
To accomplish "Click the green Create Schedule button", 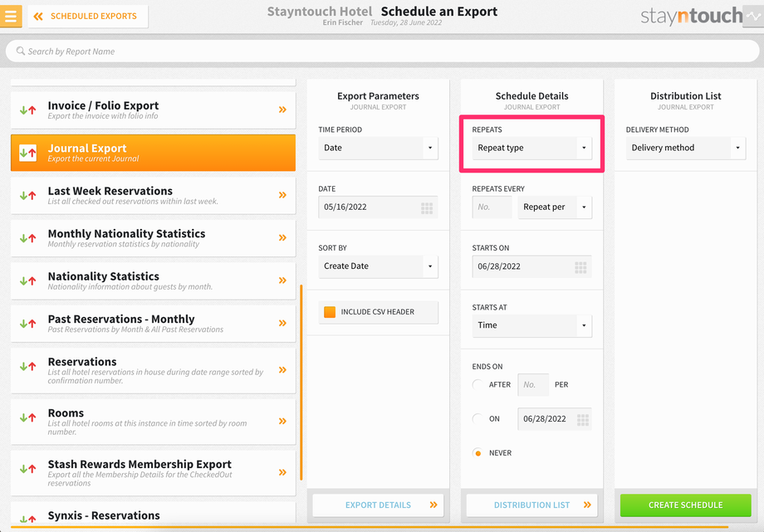I will tap(686, 505).
